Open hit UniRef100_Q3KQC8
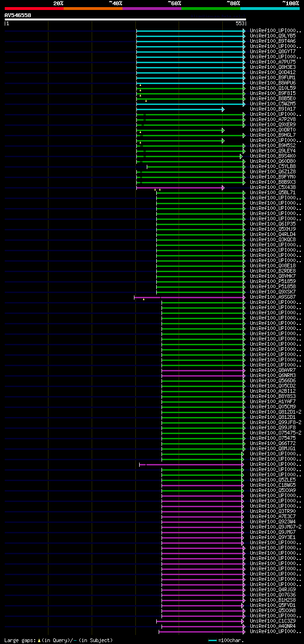The width and height of the screenshot is (304, 644). click(273, 239)
